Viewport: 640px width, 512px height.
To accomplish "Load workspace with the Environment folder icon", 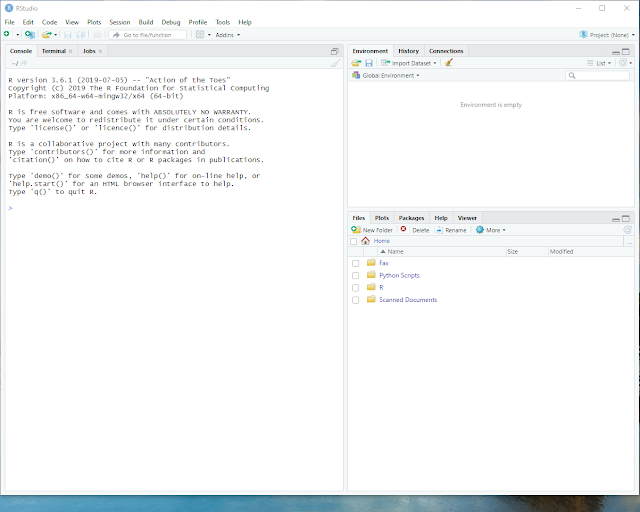I will point(356,63).
